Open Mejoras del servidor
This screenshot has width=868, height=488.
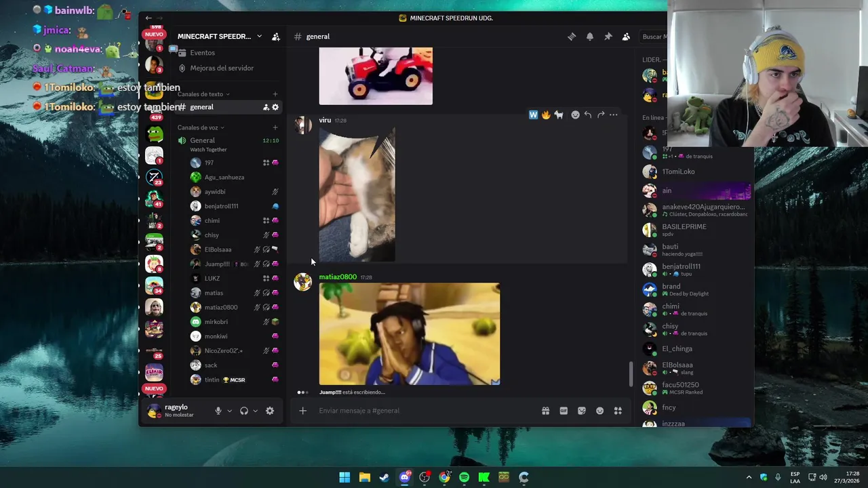pyautogui.click(x=222, y=68)
